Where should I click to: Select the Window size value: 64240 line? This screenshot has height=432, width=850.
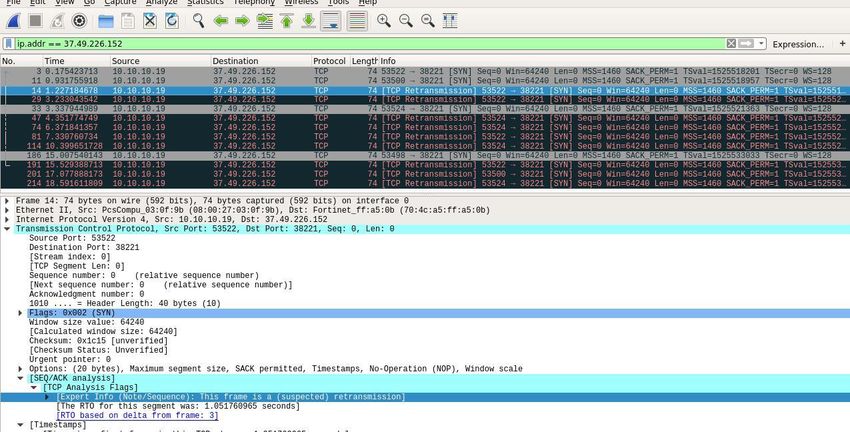coord(87,322)
